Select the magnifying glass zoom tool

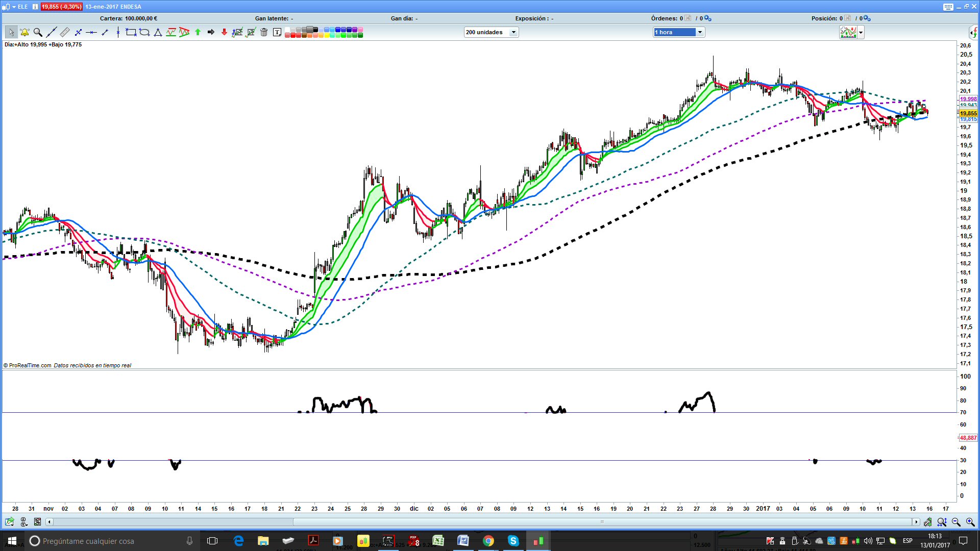[x=38, y=32]
